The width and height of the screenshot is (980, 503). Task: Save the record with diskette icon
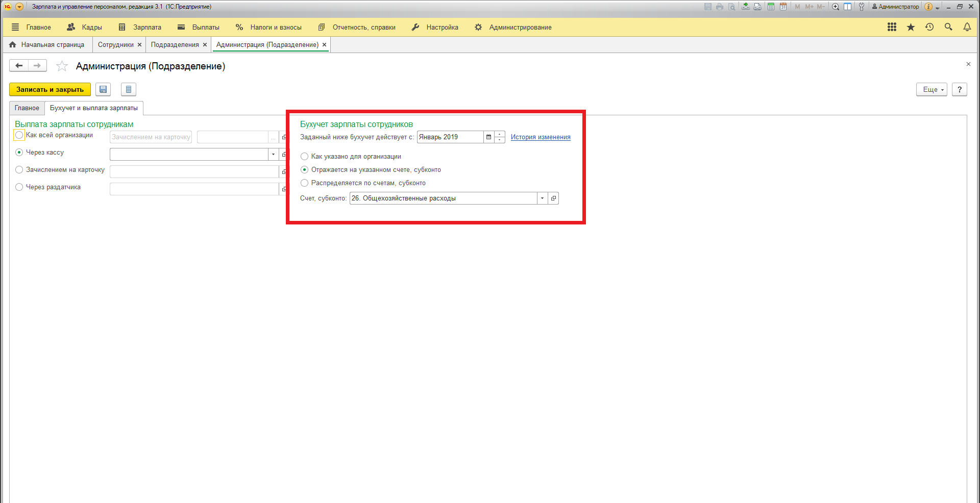click(103, 89)
